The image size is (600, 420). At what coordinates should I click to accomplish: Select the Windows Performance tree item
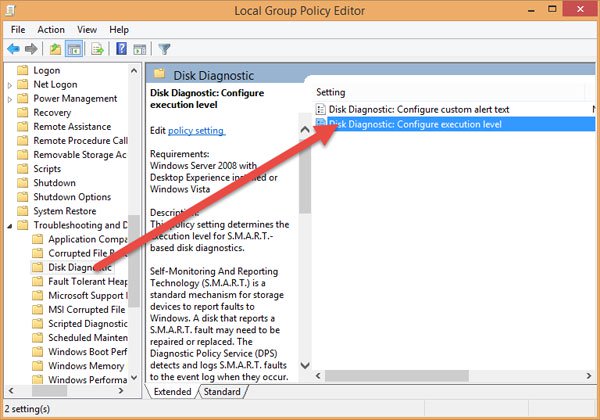pyautogui.click(x=88, y=380)
